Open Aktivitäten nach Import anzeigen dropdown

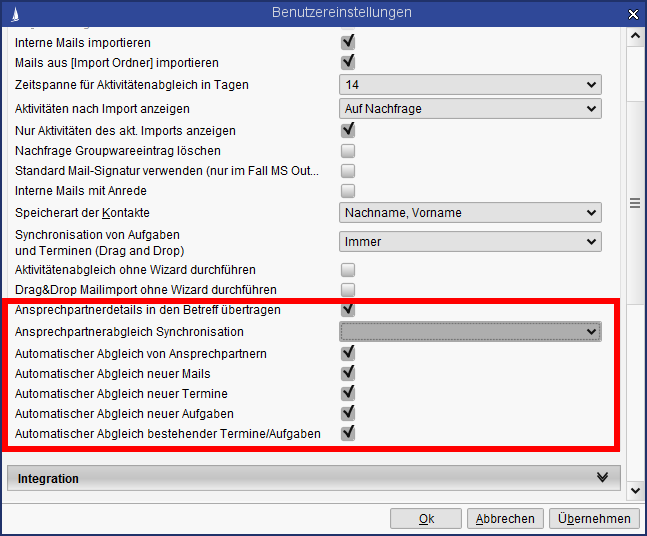click(470, 108)
